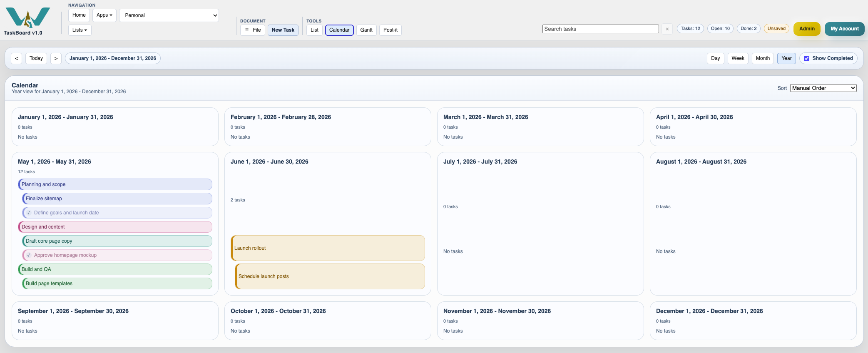
Task: Go to previous year period
Action: [16, 58]
